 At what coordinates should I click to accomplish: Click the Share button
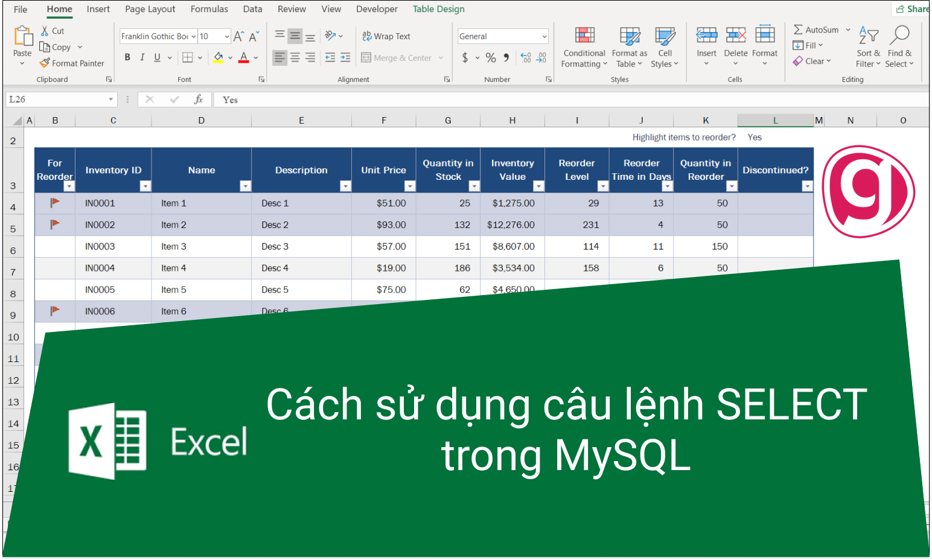[x=913, y=8]
